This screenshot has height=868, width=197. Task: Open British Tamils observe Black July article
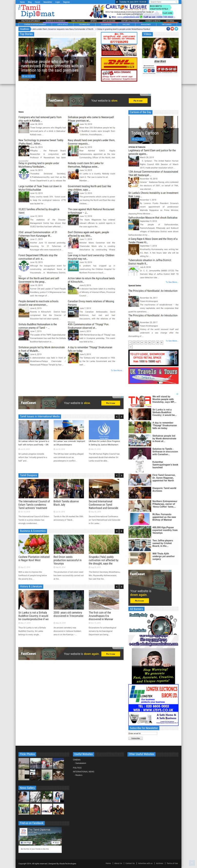66,503
